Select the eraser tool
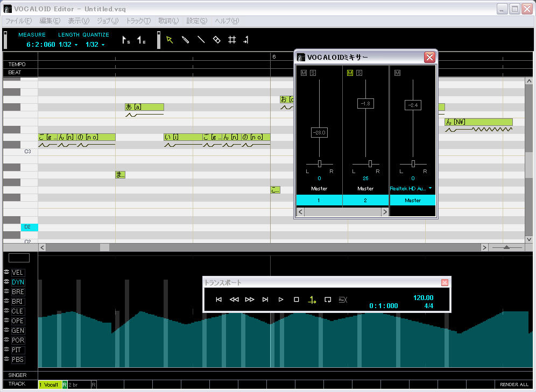 click(x=217, y=40)
